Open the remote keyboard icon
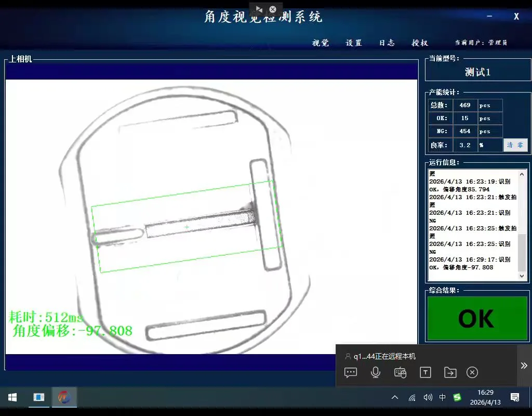The width and height of the screenshot is (532, 416). [401, 372]
